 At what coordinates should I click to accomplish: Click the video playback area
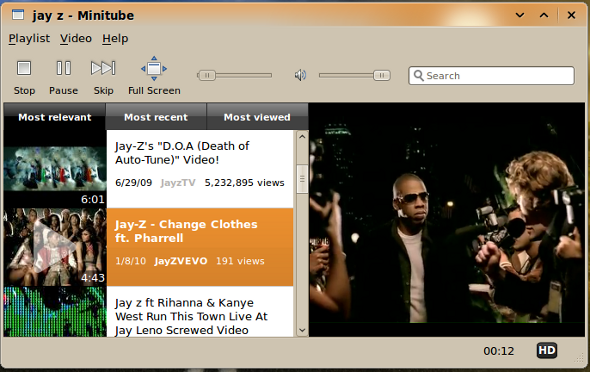(447, 220)
